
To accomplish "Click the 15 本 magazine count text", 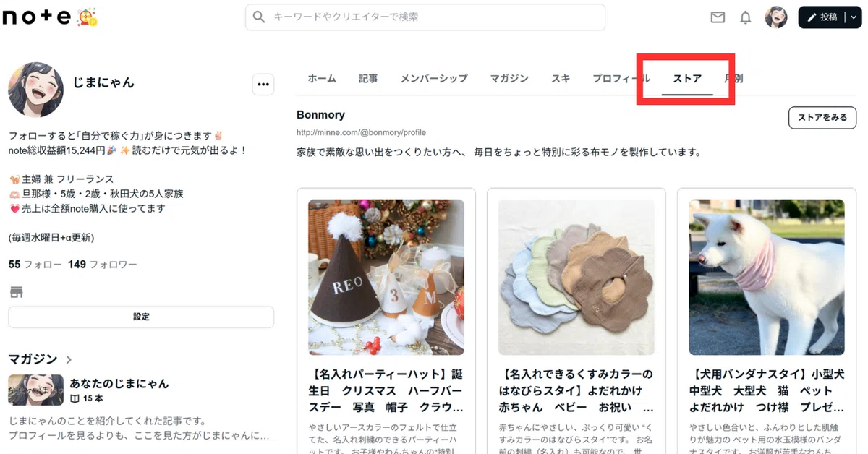I will tap(93, 398).
